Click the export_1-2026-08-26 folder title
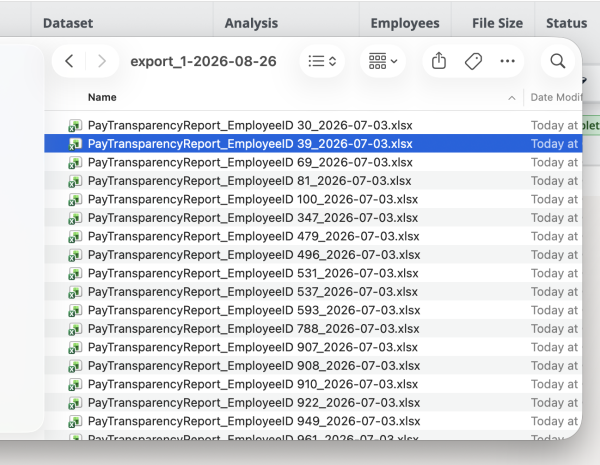Viewport: 600px width, 465px height. (x=203, y=61)
